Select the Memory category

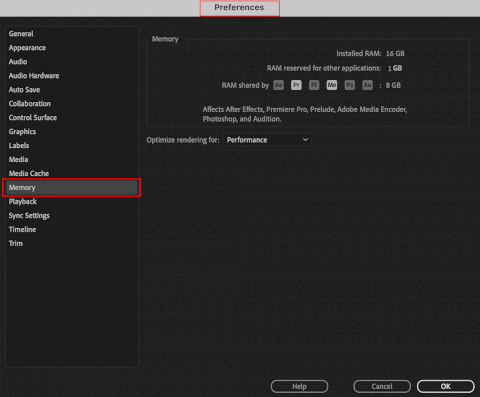[x=72, y=187]
